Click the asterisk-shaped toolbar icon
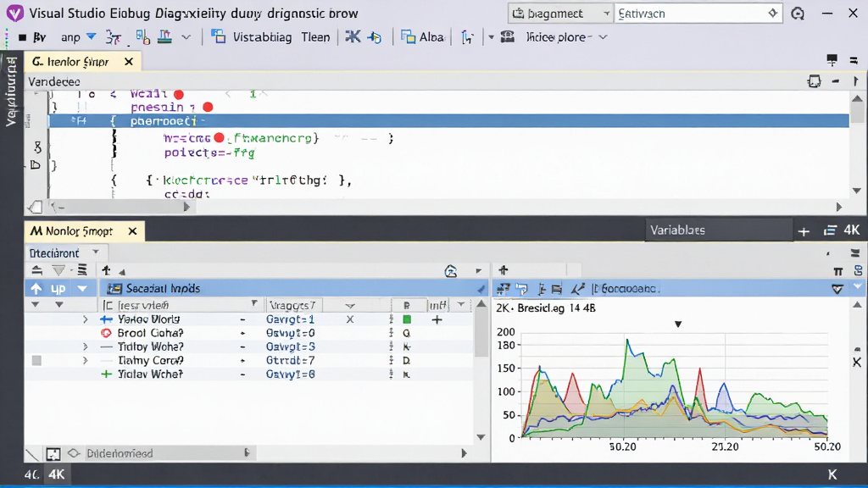The image size is (868, 488). (x=353, y=37)
